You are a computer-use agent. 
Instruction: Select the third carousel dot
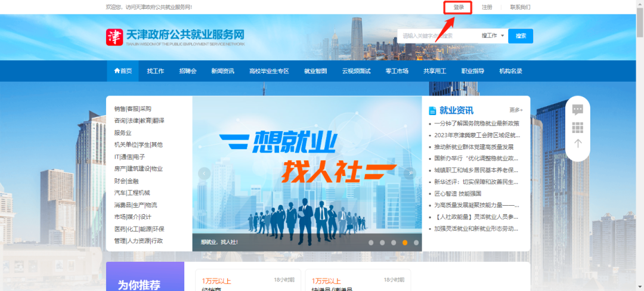[394, 243]
